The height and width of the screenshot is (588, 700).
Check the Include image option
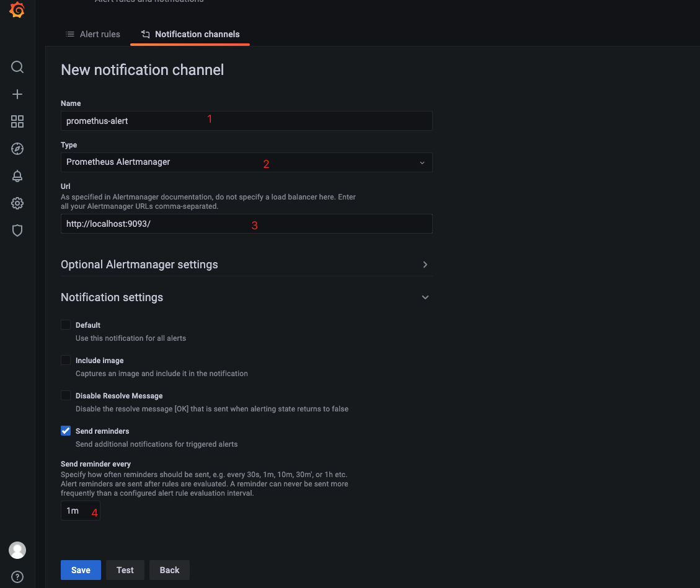click(66, 360)
